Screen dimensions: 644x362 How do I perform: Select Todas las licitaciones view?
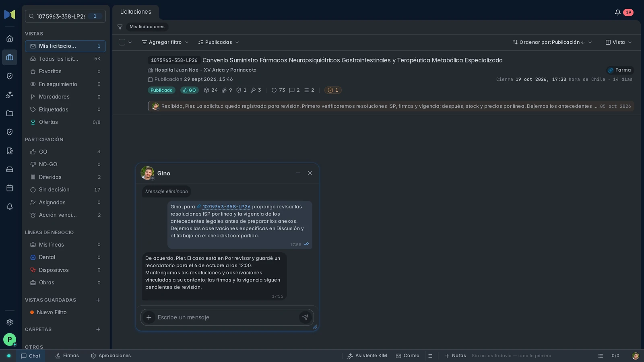[65, 59]
